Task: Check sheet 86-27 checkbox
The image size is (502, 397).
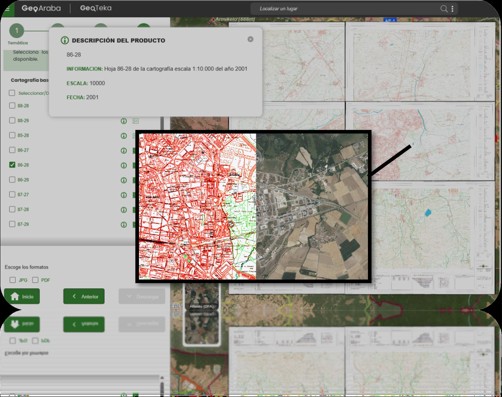Action: 12,150
